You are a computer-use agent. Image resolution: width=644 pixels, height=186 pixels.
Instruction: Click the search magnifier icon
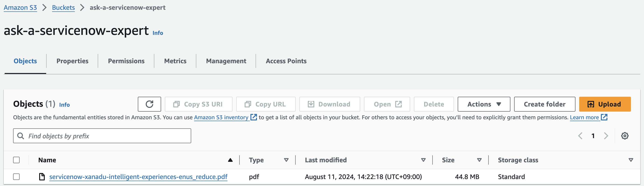click(x=21, y=136)
